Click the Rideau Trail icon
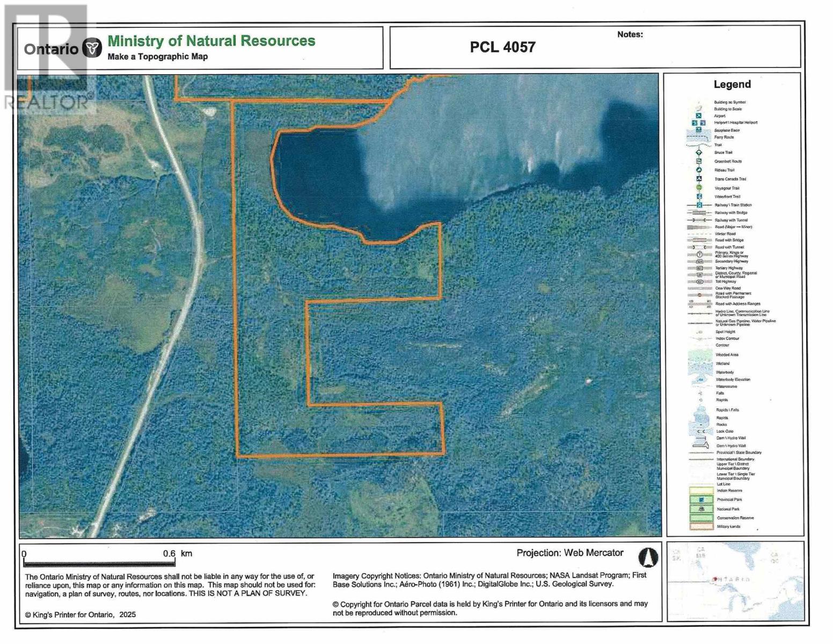The height and width of the screenshot is (644, 833). point(699,170)
